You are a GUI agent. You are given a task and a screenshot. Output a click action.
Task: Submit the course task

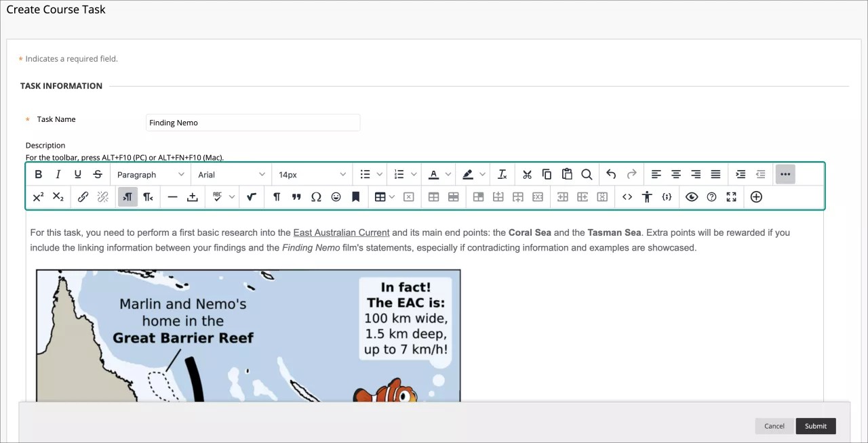[815, 426]
